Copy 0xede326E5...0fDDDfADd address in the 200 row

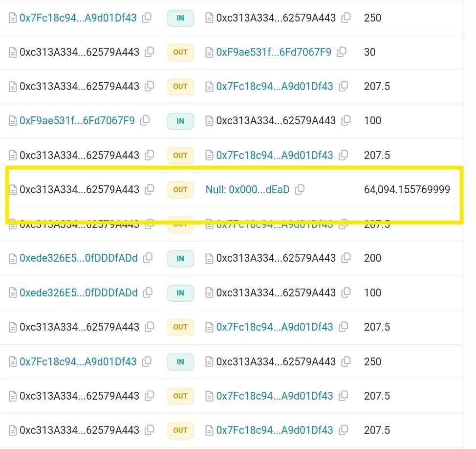(x=148, y=258)
